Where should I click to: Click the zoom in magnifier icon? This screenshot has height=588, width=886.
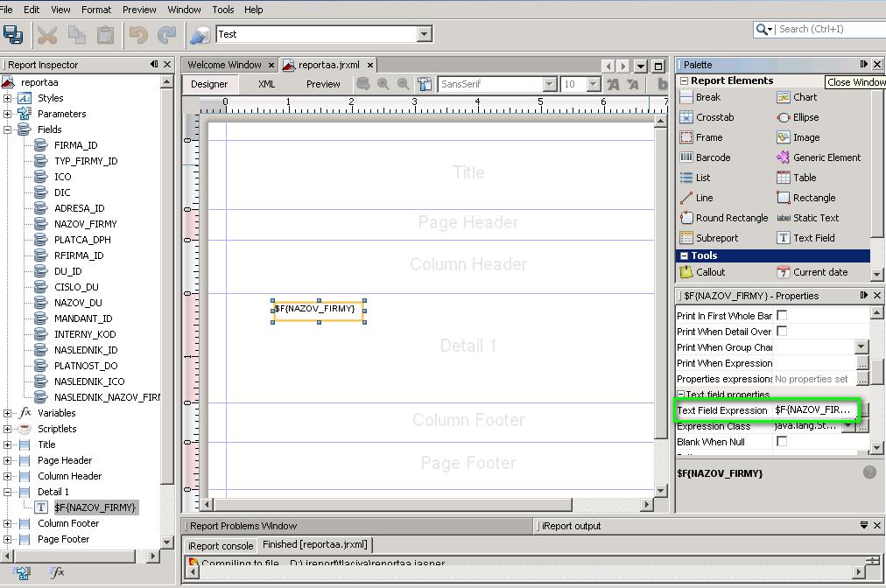pyautogui.click(x=383, y=84)
